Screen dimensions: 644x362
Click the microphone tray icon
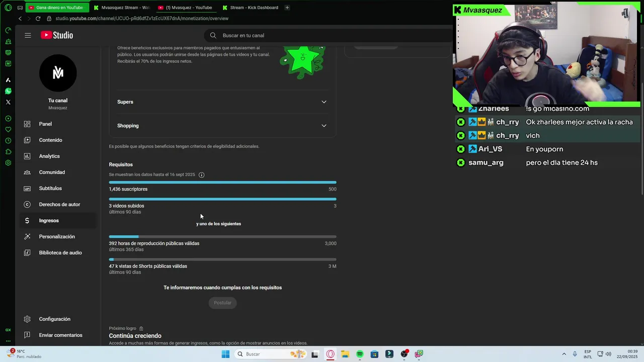(575, 354)
